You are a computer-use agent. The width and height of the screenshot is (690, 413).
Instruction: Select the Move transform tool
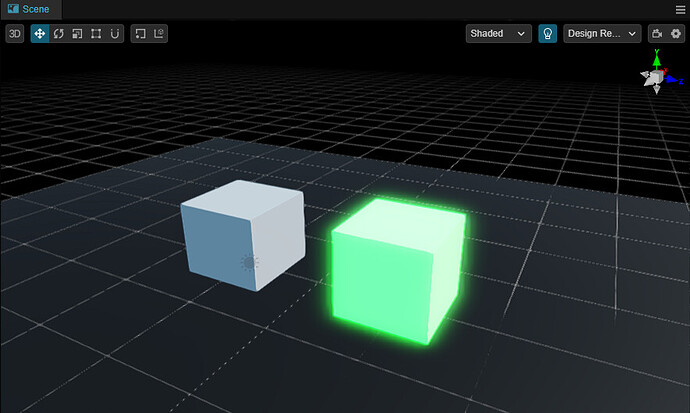click(40, 33)
